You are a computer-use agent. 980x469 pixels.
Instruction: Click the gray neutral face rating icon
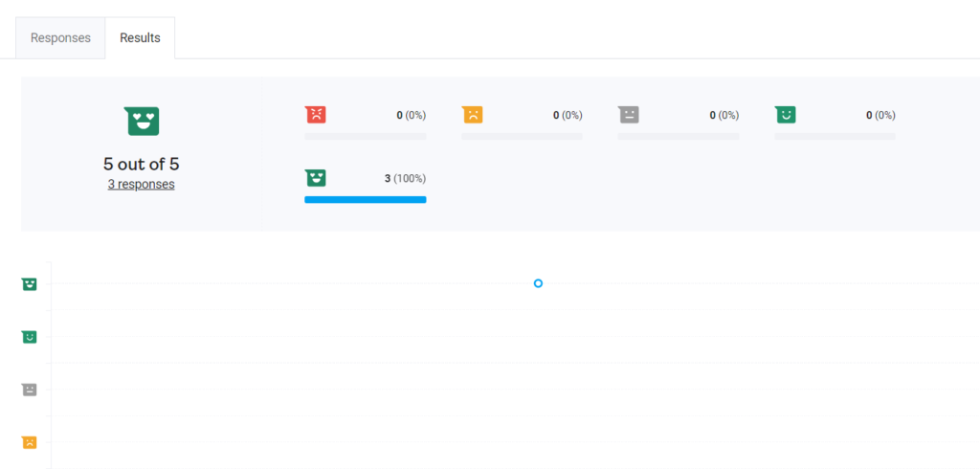[629, 115]
